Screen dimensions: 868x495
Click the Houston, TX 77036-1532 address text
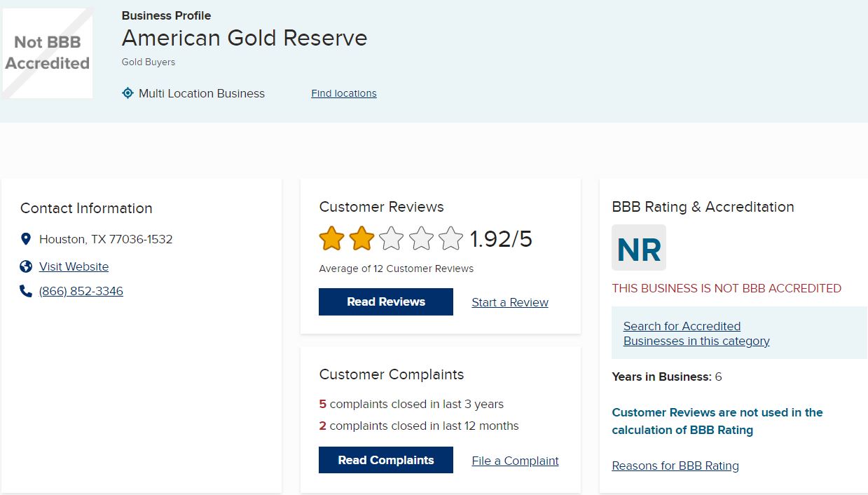coord(106,239)
